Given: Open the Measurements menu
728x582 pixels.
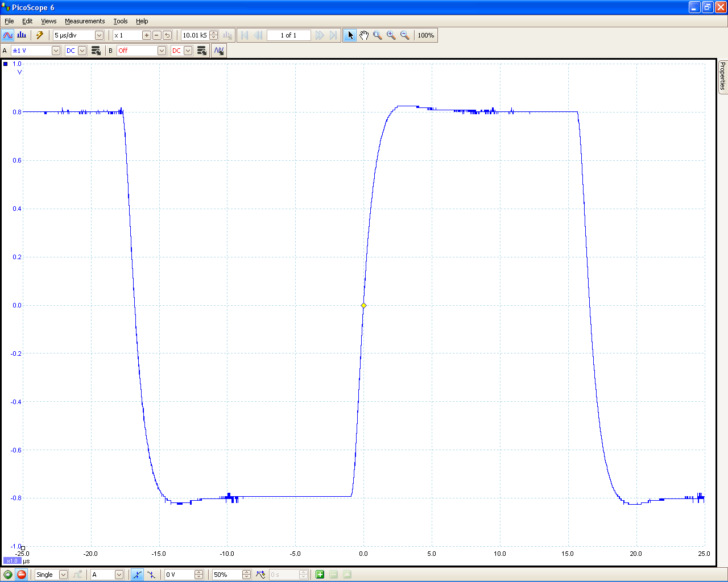Looking at the screenshot, I should (85, 21).
